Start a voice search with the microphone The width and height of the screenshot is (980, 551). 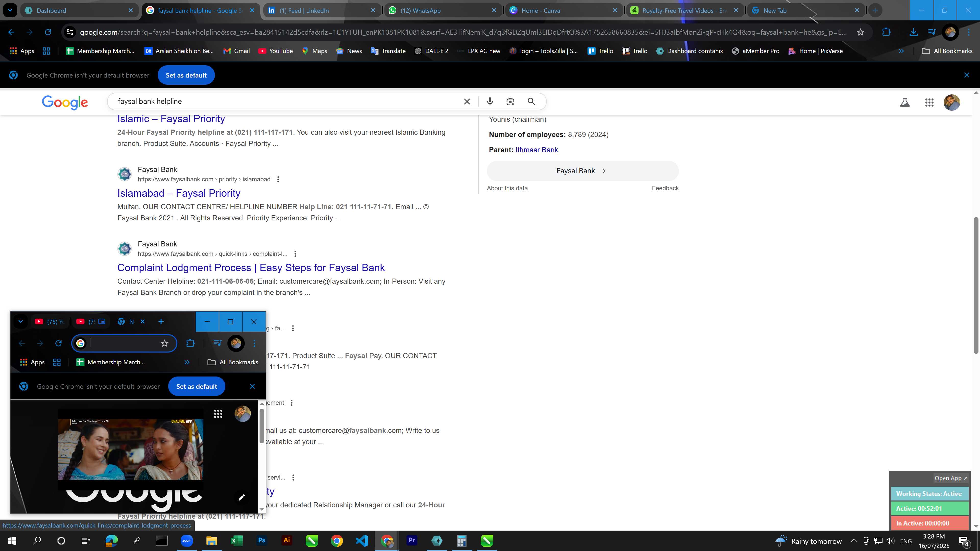(490, 102)
